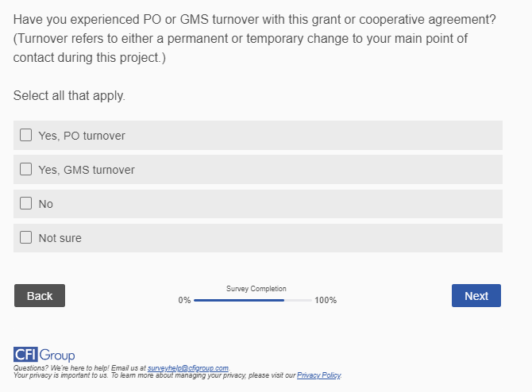
Task: Click the "No" option label text
Action: 46,204
